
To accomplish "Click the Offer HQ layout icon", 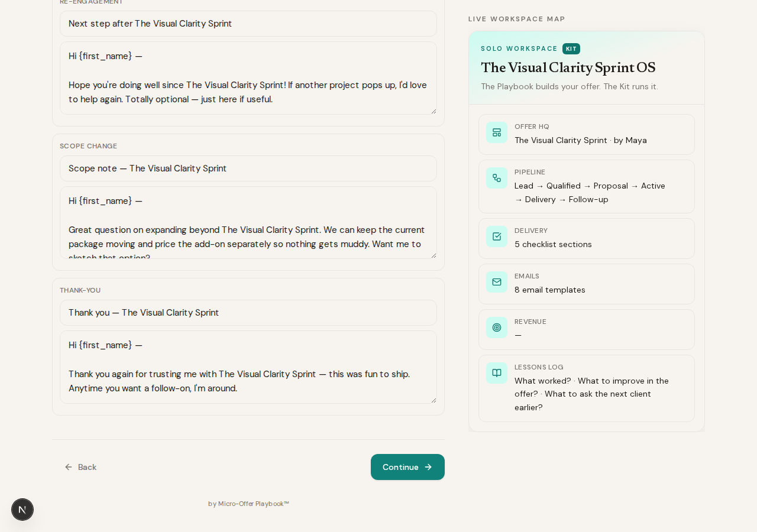I will pos(497,132).
